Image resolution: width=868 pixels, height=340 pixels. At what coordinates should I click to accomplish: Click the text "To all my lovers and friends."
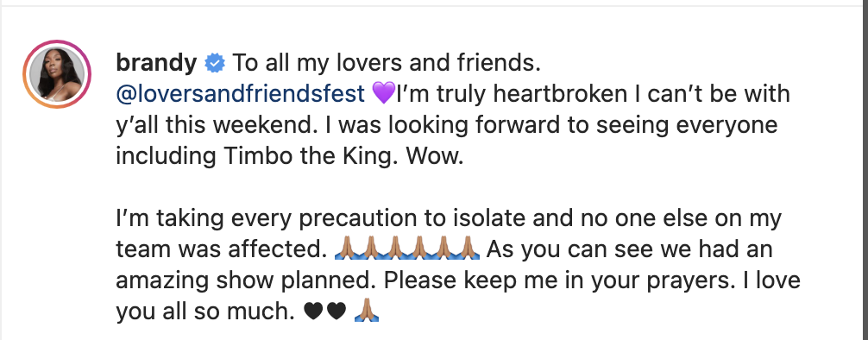386,63
